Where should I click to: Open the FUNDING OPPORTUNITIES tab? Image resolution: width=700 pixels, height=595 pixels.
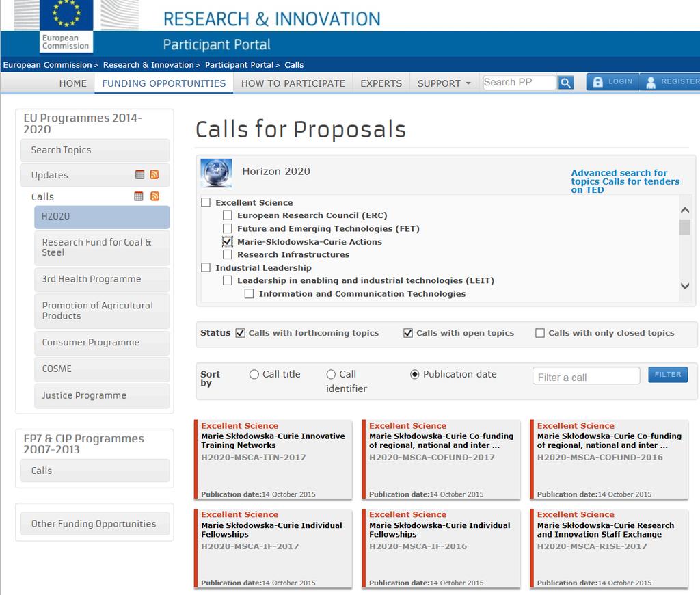[x=164, y=83]
